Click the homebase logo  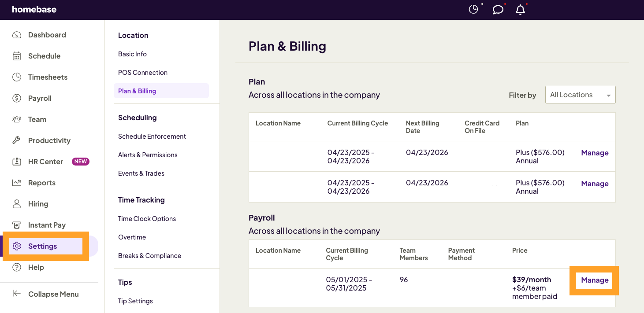(x=34, y=9)
